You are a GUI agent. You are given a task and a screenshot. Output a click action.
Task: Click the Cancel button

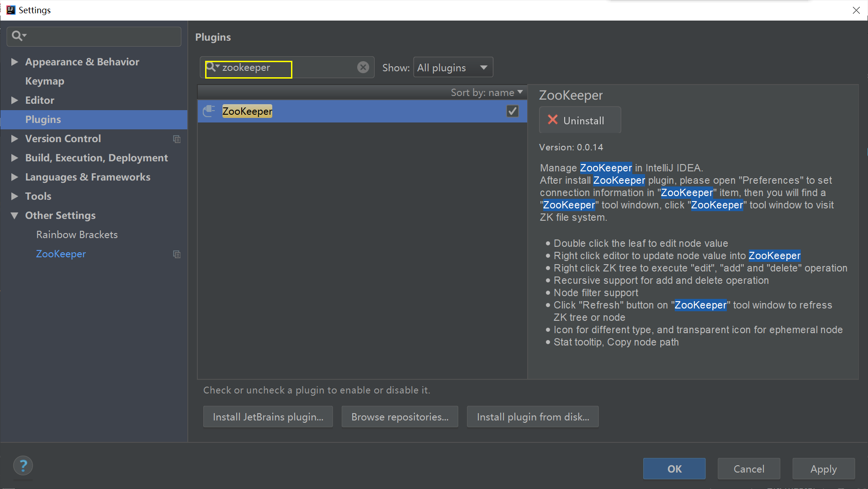tap(749, 469)
